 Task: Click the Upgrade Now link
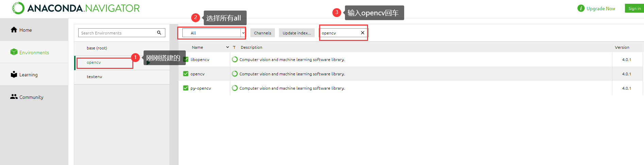click(x=601, y=9)
